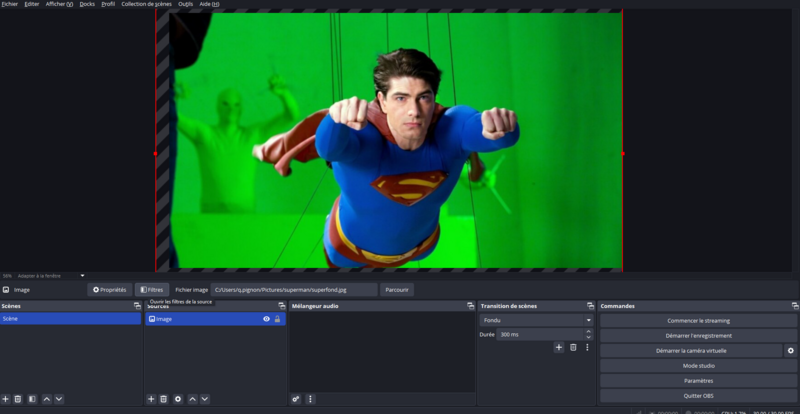The width and height of the screenshot is (800, 414).
Task: Click Démarrer l'enregistrement
Action: [698, 336]
